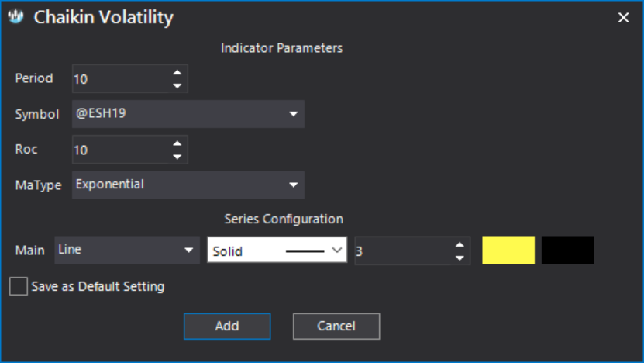Decrease the Roc value
This screenshot has width=644, height=363.
pos(177,157)
